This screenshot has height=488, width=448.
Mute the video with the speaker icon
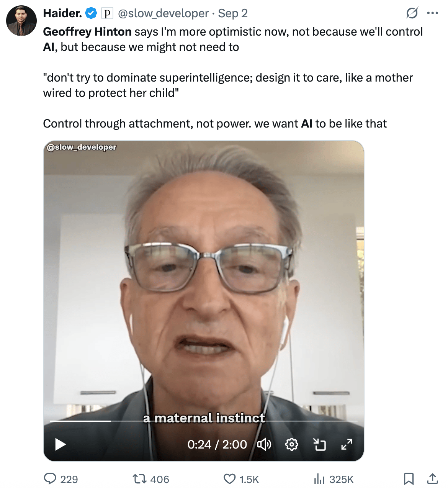click(x=264, y=444)
